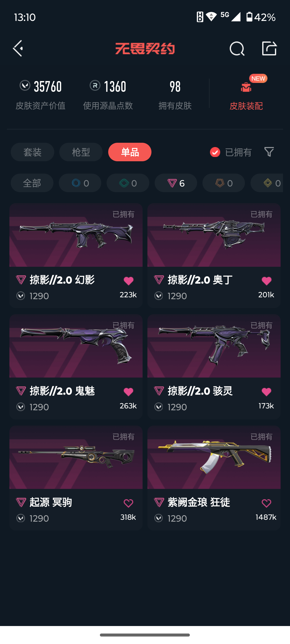Filter by orange pentagon tier chip

pyautogui.click(x=224, y=183)
